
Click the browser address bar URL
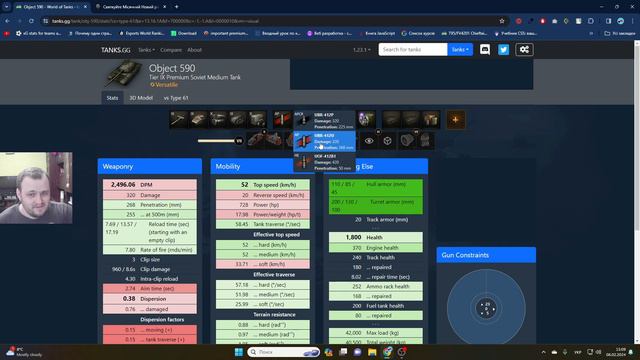155,21
